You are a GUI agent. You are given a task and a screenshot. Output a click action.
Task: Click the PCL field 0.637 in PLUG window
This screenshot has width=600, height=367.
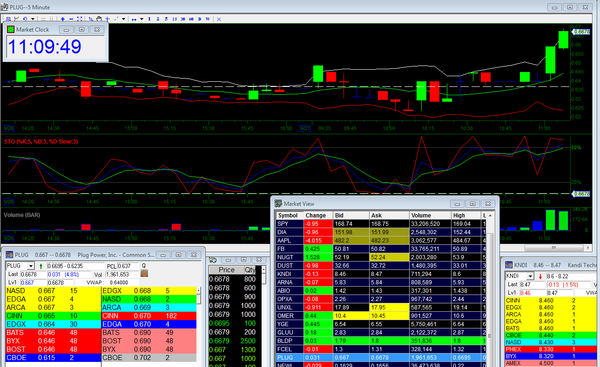point(129,266)
